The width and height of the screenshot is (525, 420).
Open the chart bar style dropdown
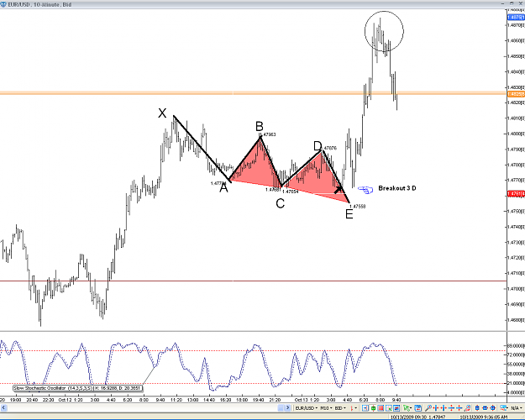[354, 408]
